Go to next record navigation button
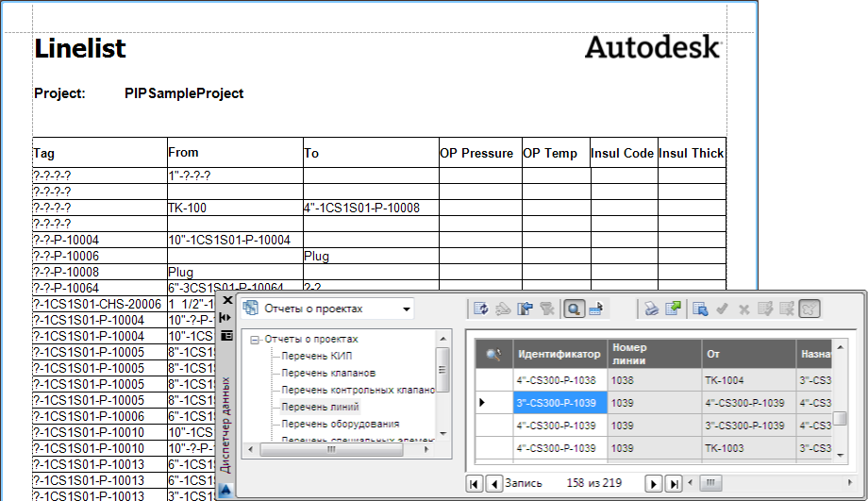This screenshot has height=501, width=868. (653, 484)
